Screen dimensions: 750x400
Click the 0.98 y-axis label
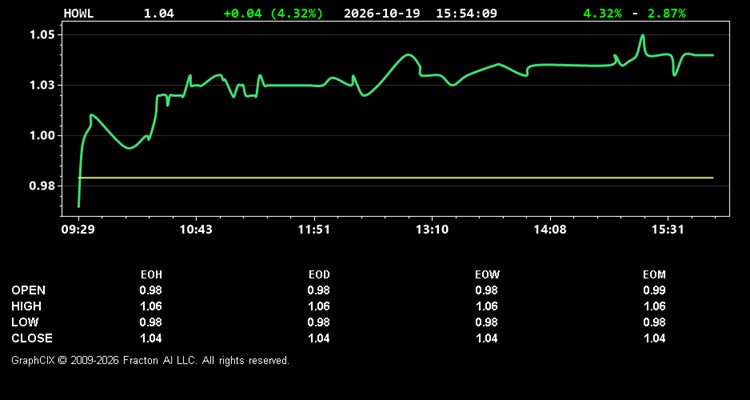[43, 186]
